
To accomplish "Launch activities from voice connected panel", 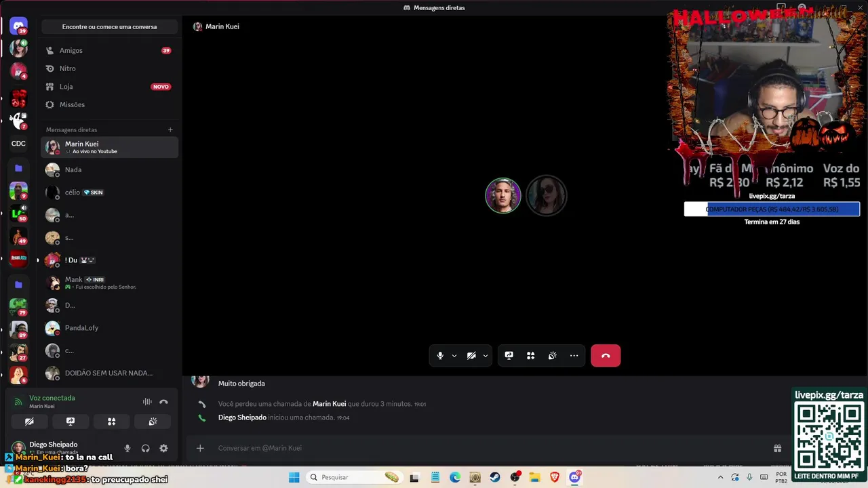I will click(112, 422).
